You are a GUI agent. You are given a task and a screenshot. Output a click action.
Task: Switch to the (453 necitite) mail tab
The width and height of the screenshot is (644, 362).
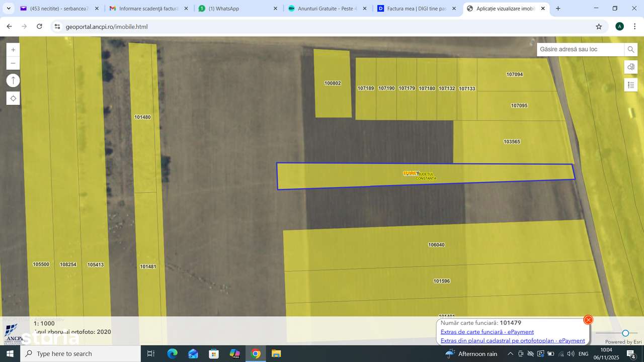[x=59, y=9]
